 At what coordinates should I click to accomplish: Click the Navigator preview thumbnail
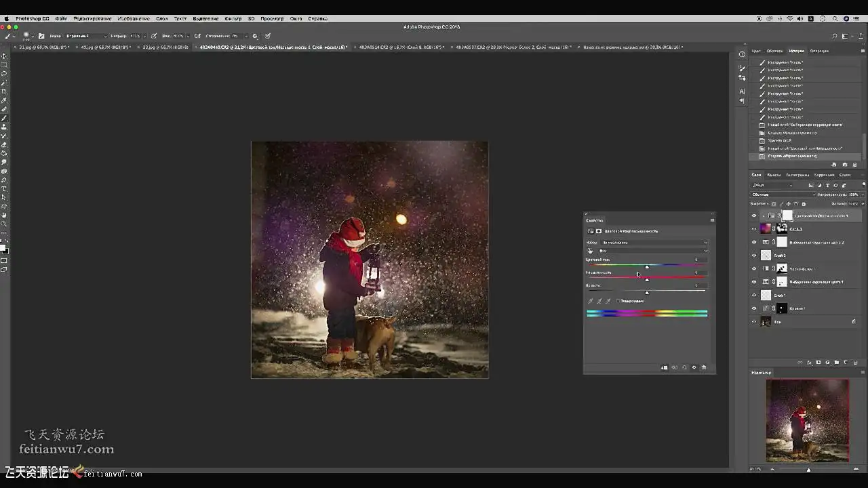(807, 420)
